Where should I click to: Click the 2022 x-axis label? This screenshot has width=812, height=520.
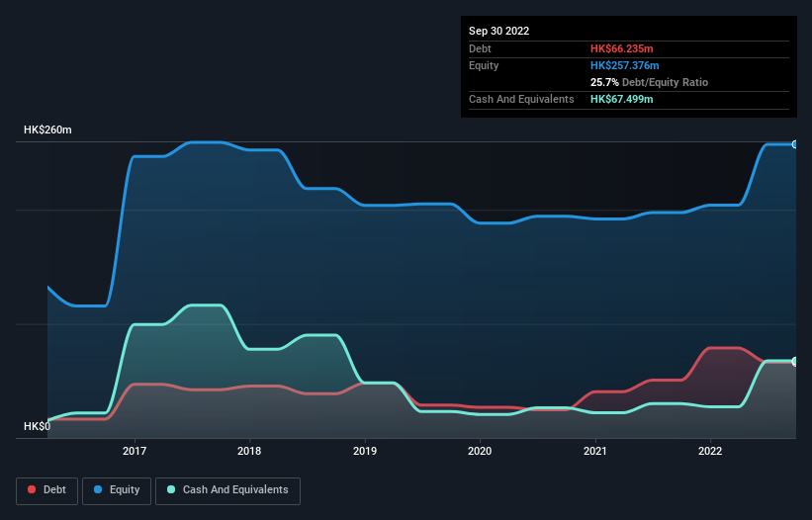pyautogui.click(x=710, y=451)
